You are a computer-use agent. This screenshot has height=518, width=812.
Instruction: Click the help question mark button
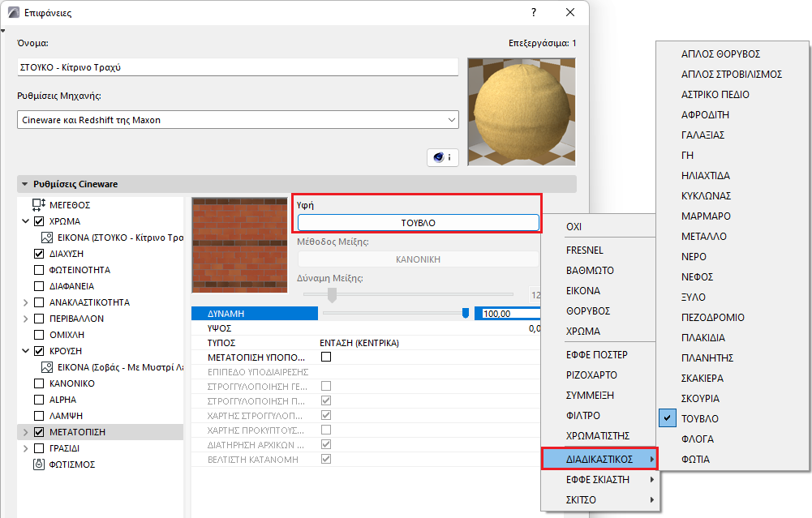tap(534, 12)
